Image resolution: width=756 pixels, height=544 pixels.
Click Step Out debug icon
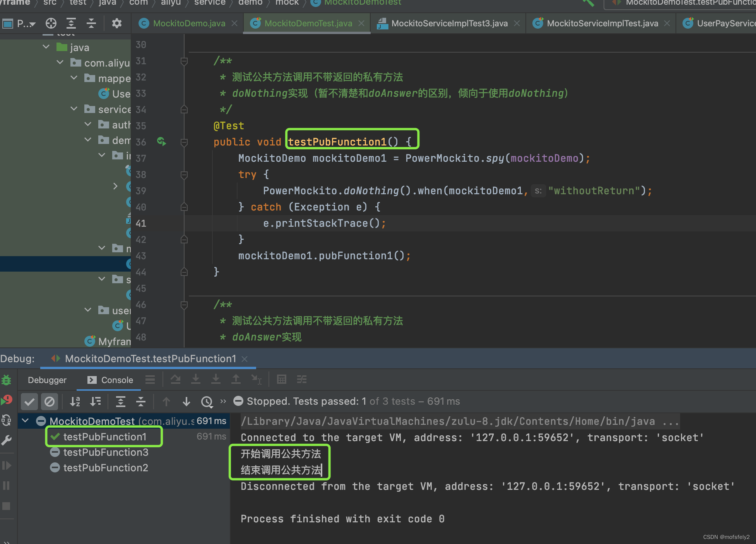[236, 380]
